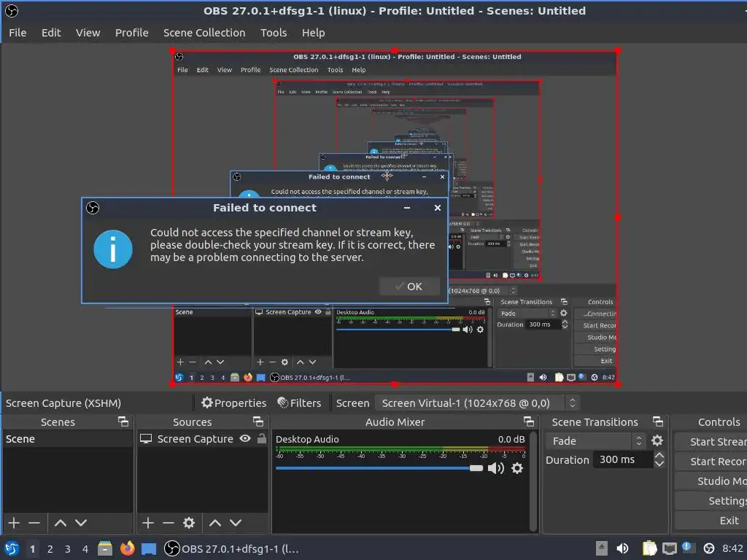Image resolution: width=747 pixels, height=560 pixels.
Task: Remove the selected scene with minus icon
Action: pyautogui.click(x=34, y=523)
